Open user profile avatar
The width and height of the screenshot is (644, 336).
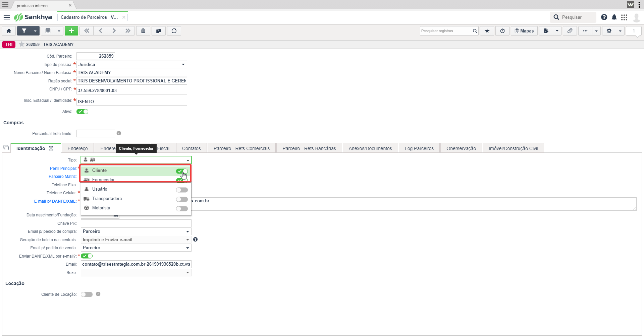[636, 17]
